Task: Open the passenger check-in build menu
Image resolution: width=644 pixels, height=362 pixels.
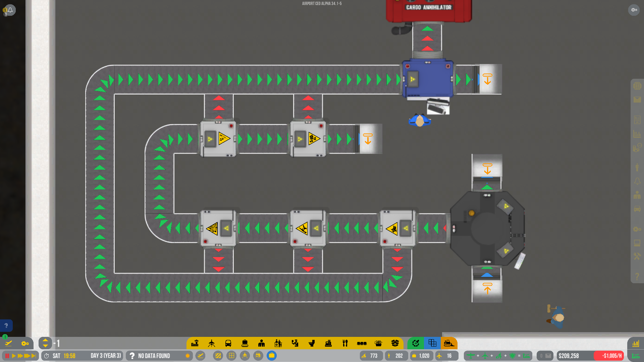Action: pos(278,343)
